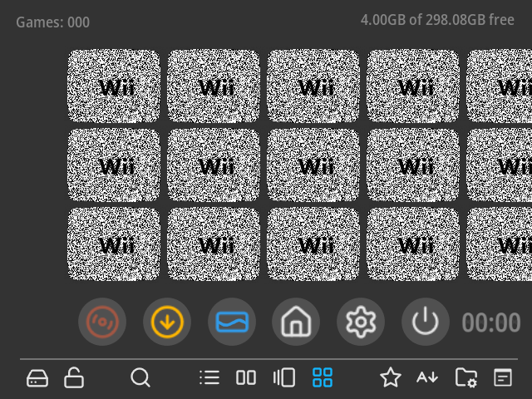Click the yellow download covers button
The height and width of the screenshot is (399, 532).
(x=167, y=322)
